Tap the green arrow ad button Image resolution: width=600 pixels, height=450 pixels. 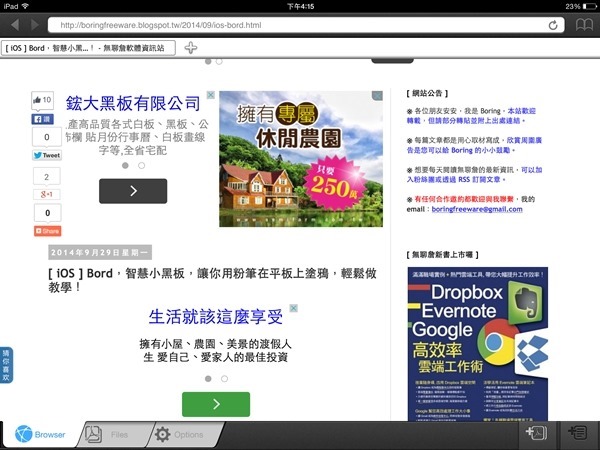(x=216, y=404)
